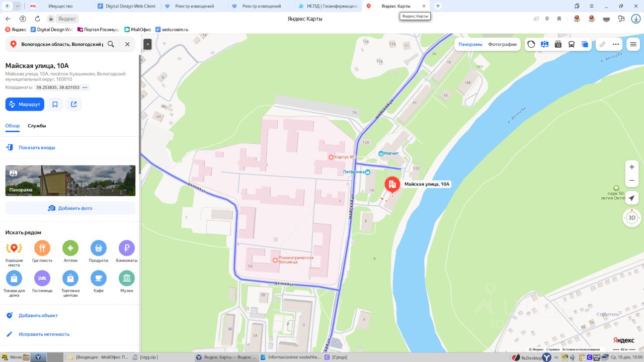This screenshot has width=644, height=362.
Task: Search nearby Хорошие места
Action: pos(14,254)
